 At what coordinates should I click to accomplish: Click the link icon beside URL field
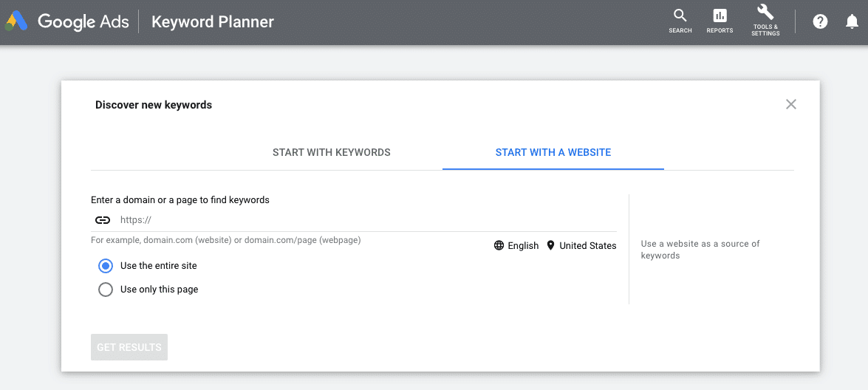tap(103, 219)
